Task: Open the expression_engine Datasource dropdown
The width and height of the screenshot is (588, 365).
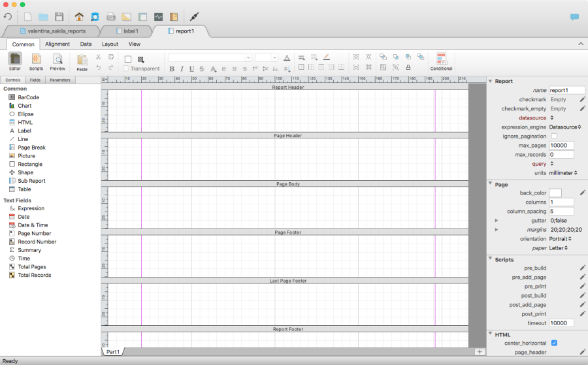Action: pyautogui.click(x=565, y=127)
